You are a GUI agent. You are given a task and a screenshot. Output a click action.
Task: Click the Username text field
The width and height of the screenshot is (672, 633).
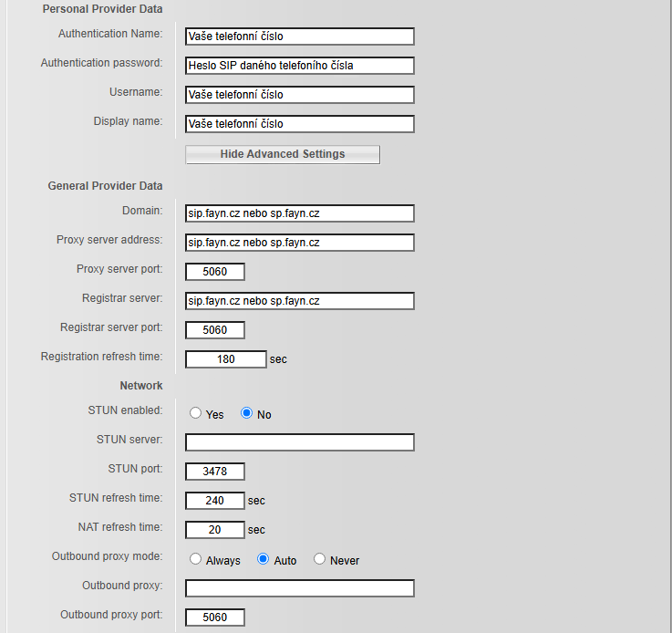tap(299, 95)
